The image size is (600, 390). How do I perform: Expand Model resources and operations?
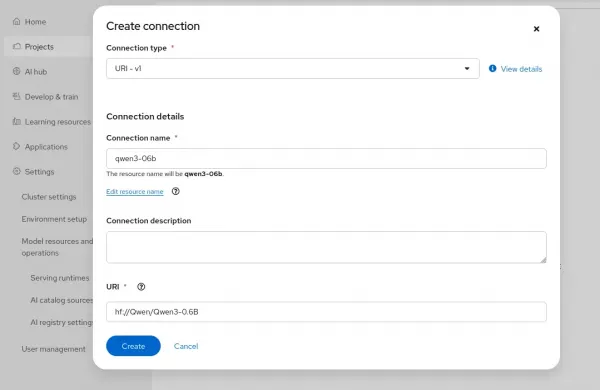(x=57, y=247)
